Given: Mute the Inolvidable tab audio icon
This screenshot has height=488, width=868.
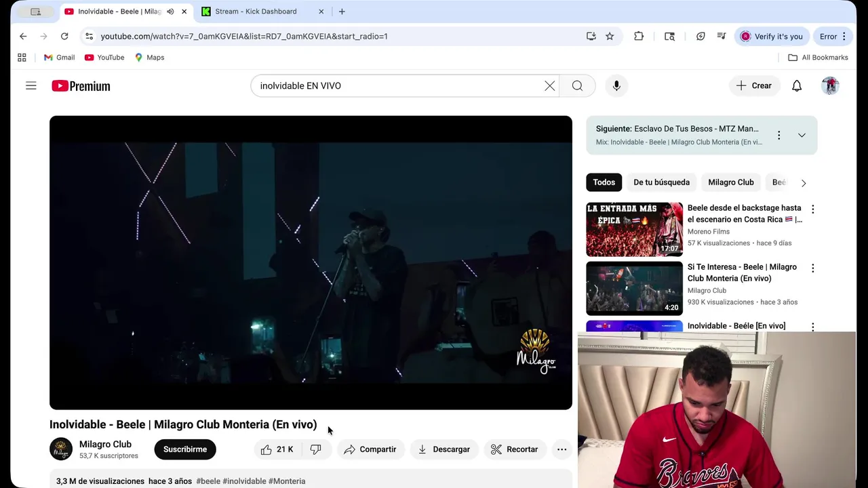Looking at the screenshot, I should tap(170, 12).
